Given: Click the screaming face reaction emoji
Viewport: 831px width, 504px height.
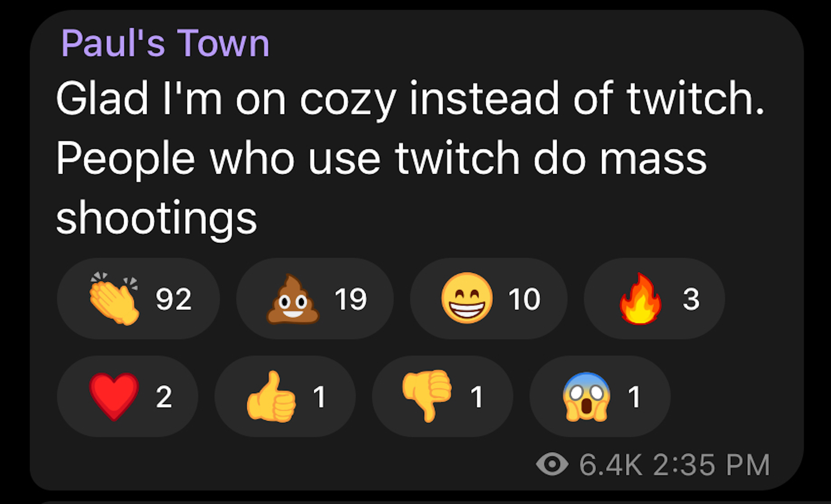Looking at the screenshot, I should click(x=587, y=397).
